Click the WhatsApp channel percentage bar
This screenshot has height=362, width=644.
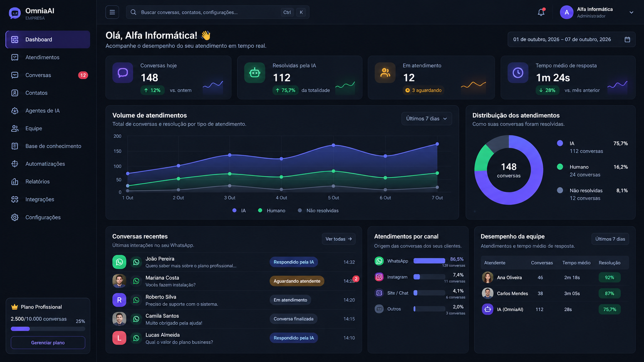(429, 261)
